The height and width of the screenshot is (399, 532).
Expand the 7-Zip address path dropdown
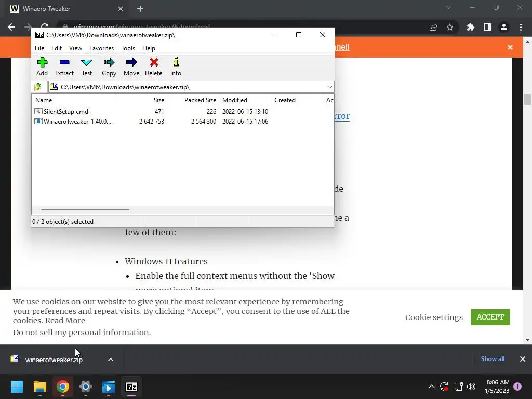point(329,87)
